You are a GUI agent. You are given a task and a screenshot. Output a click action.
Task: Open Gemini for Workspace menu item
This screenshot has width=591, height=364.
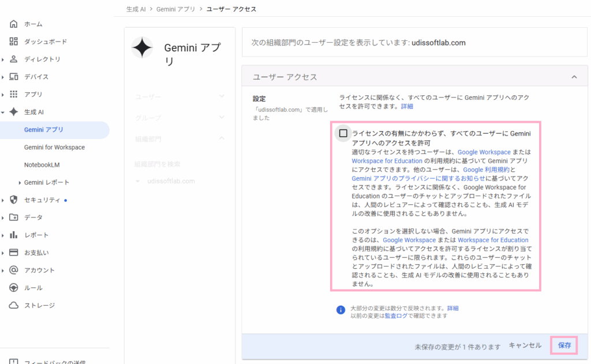pos(54,147)
